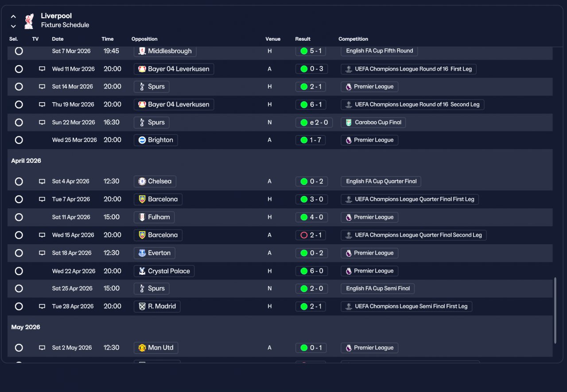Open the Fulham opposition button

(154, 217)
